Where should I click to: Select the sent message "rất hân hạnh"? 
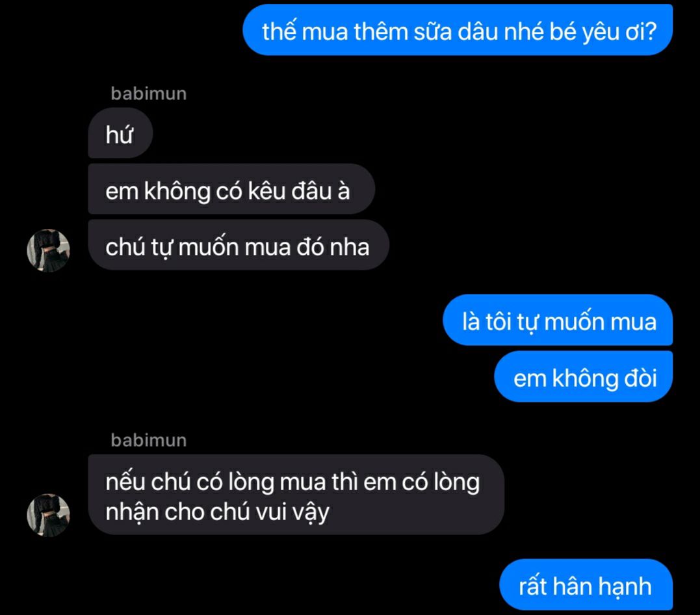point(586,584)
